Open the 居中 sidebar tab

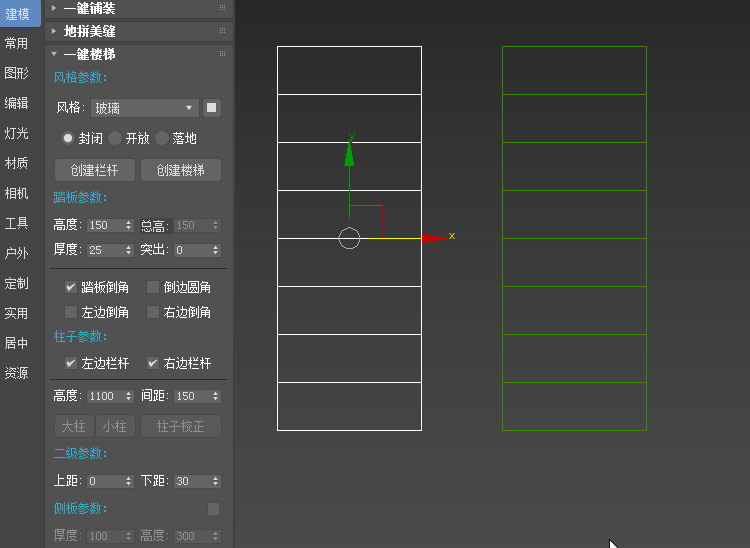[17, 343]
